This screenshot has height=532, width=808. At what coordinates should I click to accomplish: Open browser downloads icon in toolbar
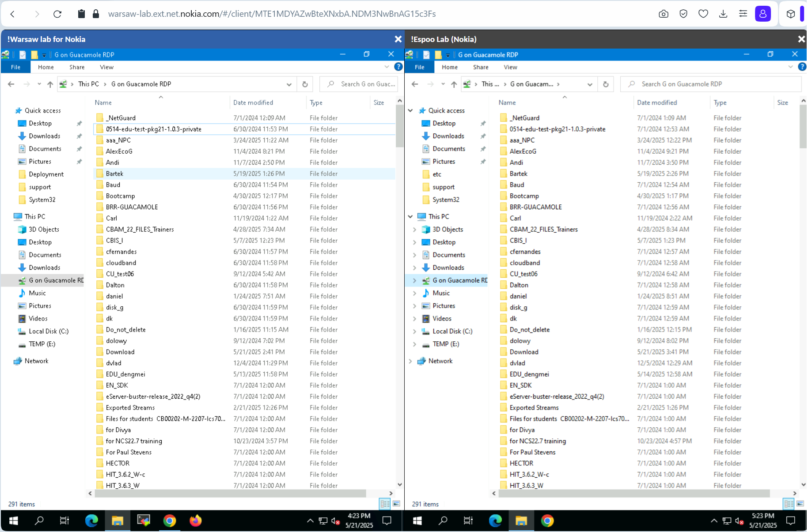point(723,14)
